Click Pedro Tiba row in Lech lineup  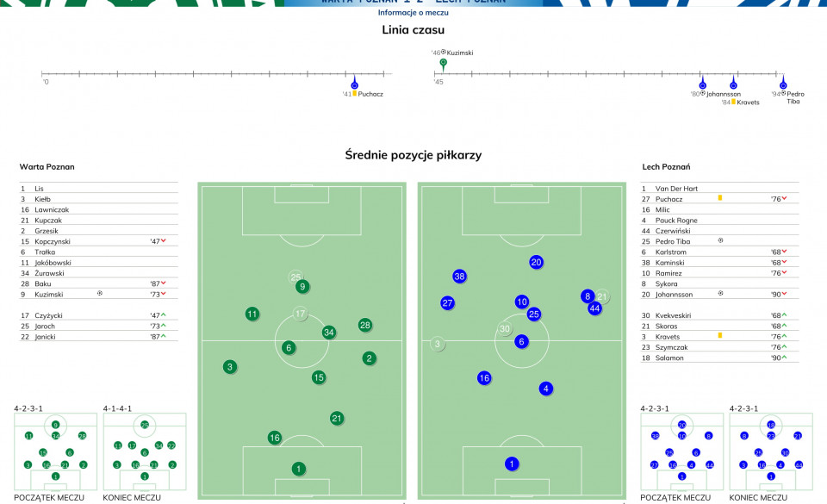pyautogui.click(x=719, y=241)
